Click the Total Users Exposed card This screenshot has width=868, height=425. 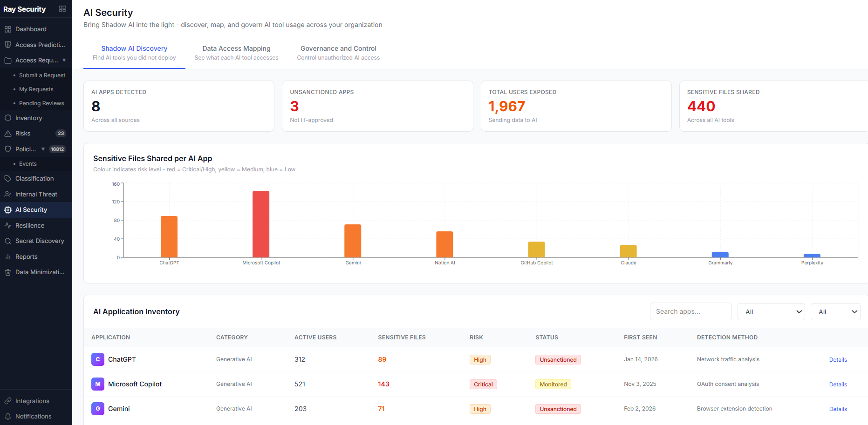pos(576,106)
